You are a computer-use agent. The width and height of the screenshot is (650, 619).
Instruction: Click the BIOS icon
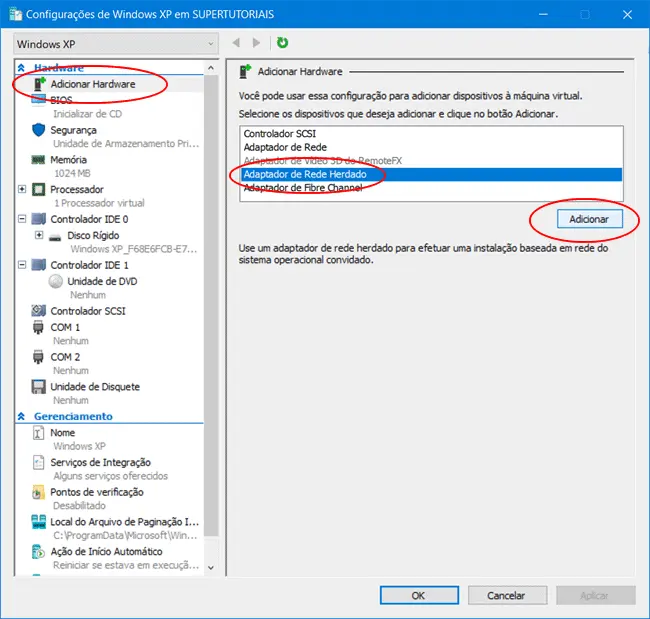click(39, 100)
